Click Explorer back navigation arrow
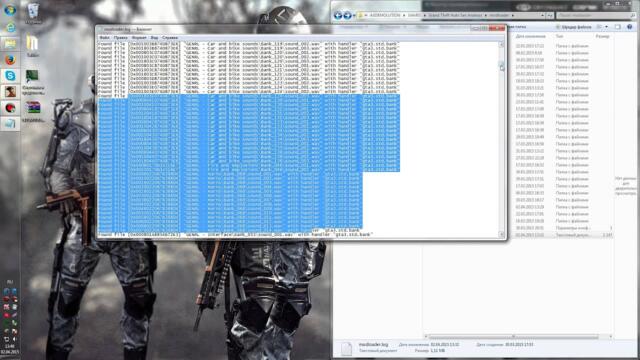This screenshot has height=360, width=640. click(338, 16)
